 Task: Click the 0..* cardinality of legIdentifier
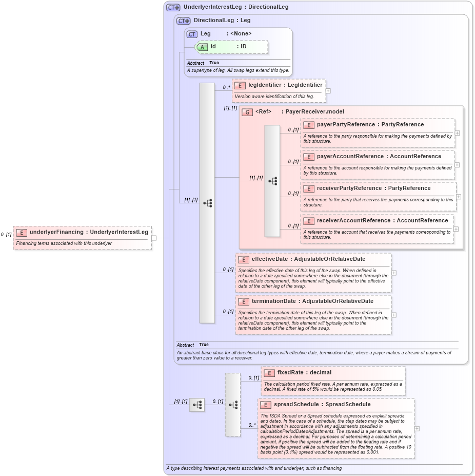[x=226, y=87]
